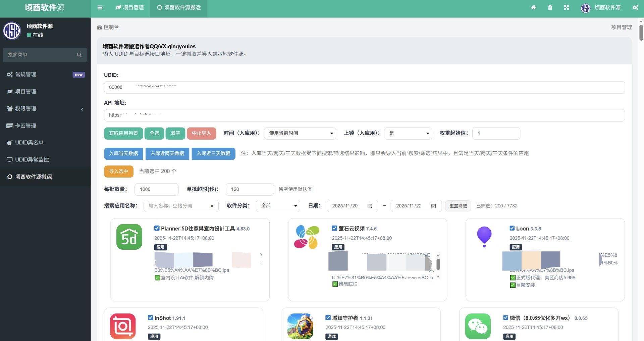644x341 pixels.
Task: Click the 权重起始值 input field
Action: (x=496, y=133)
